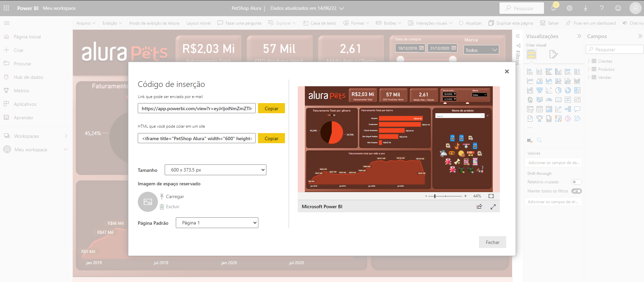This screenshot has height=282, width=644.
Task: Click the Salvar toolbar button
Action: pos(549,23)
